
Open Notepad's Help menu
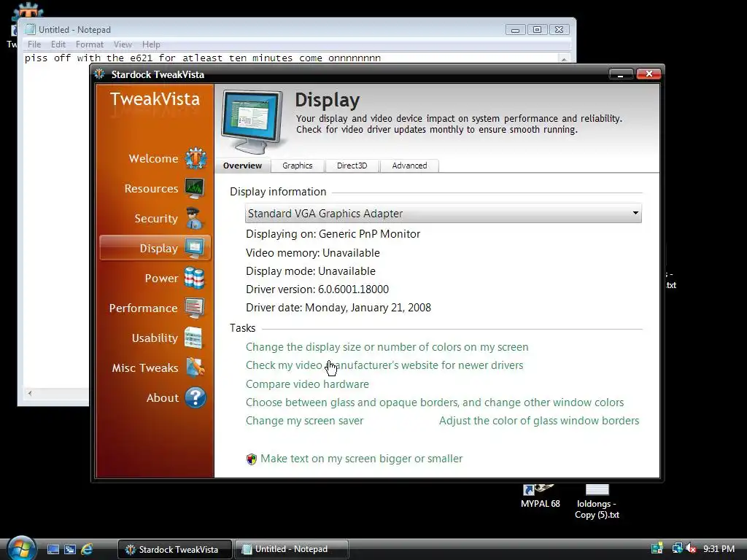(151, 44)
